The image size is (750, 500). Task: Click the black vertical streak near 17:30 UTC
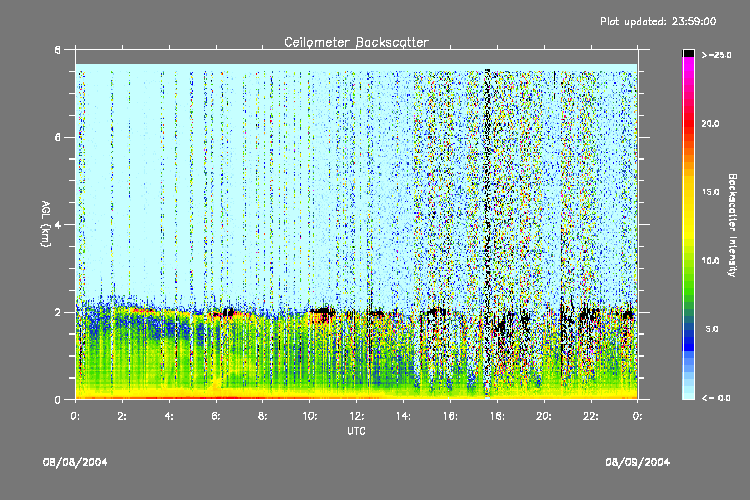(487, 234)
